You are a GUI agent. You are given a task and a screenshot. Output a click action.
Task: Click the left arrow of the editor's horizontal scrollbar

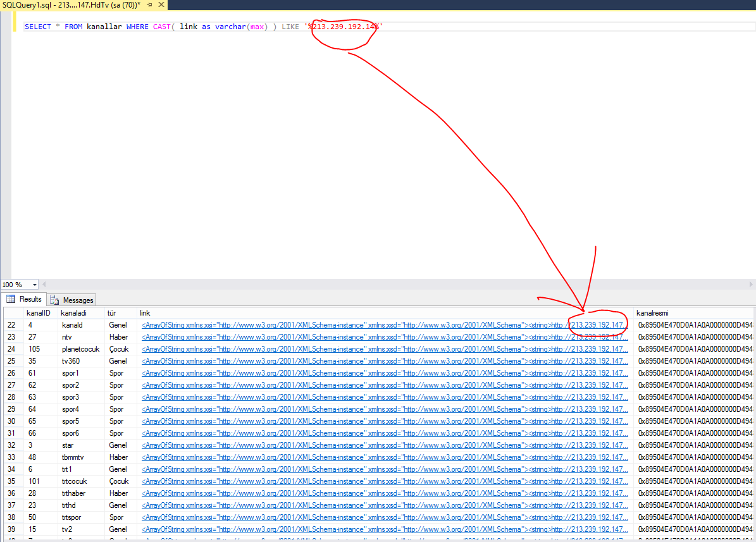(x=44, y=285)
